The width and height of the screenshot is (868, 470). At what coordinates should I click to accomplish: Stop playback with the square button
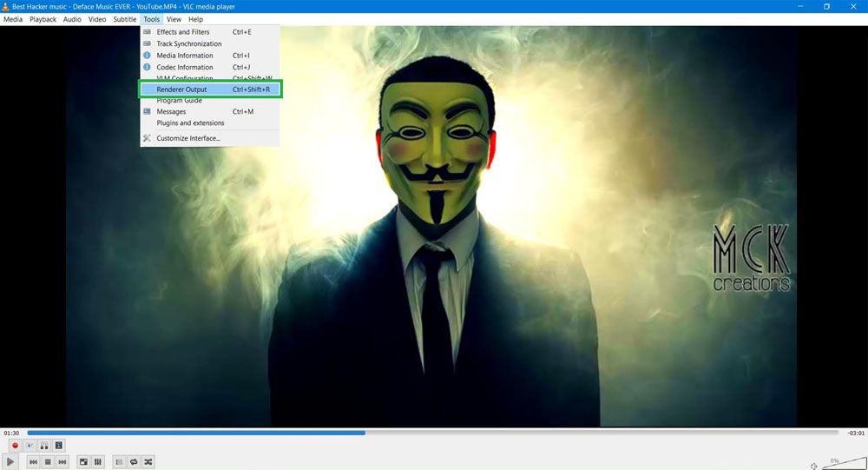[48, 461]
